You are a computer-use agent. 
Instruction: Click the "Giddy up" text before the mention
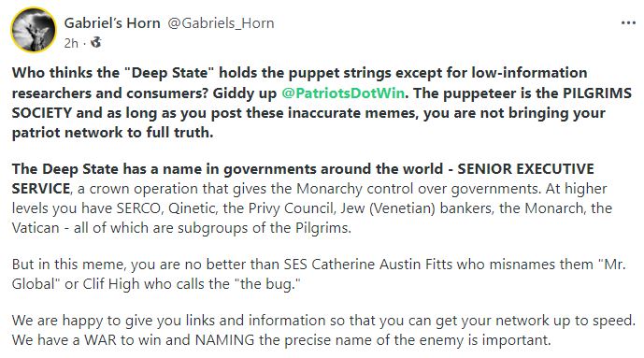(245, 93)
